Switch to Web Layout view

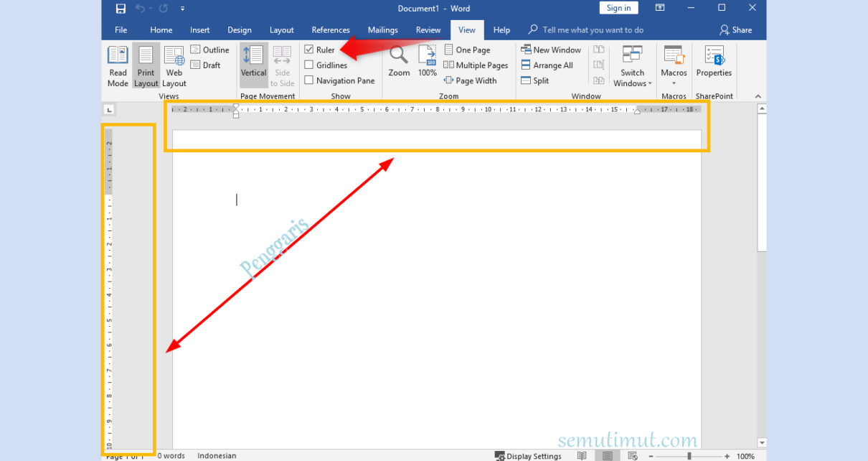click(x=174, y=66)
